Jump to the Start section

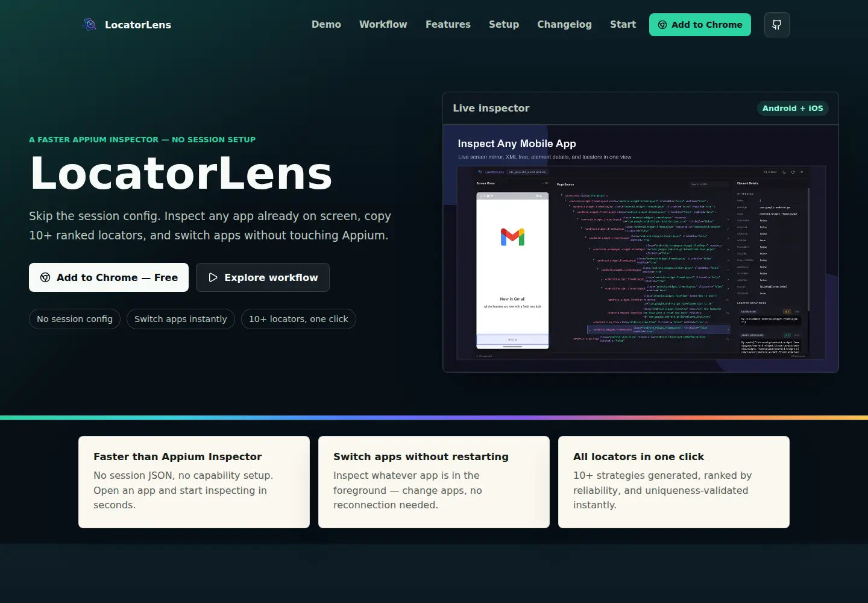point(623,25)
